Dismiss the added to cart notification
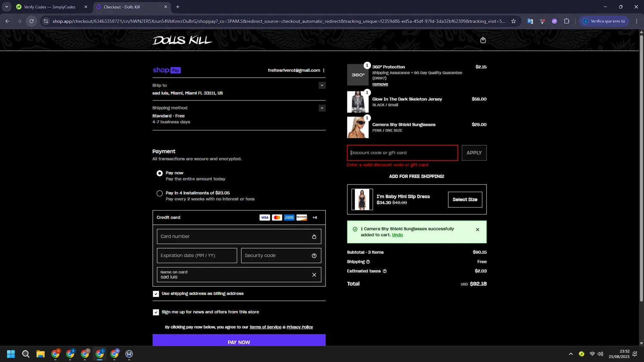Image resolution: width=644 pixels, height=362 pixels. pos(477,229)
